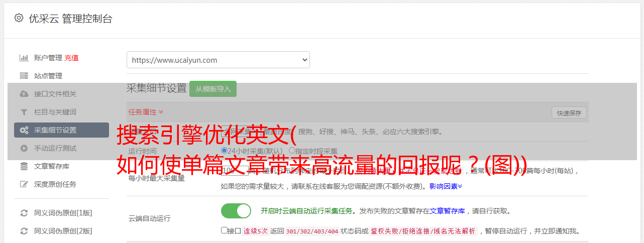Click the cloud upload icon for 接口文件相关
This screenshot has height=243, width=644.
24,94
